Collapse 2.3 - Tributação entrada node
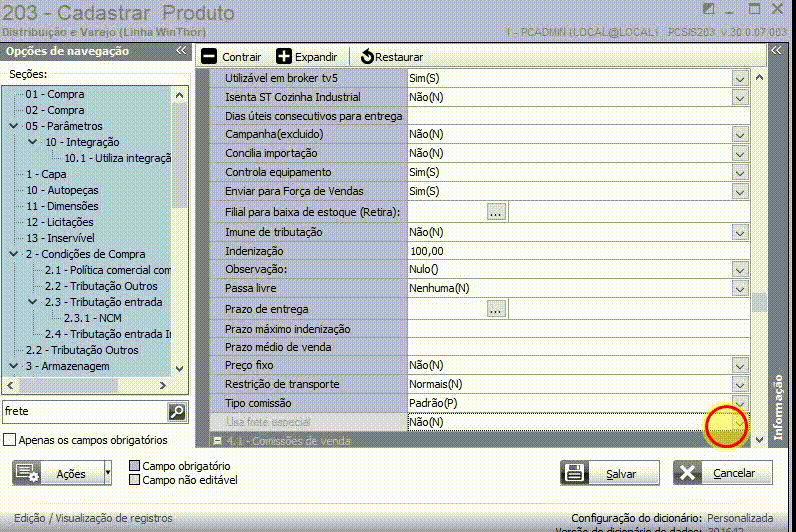Image resolution: width=796 pixels, height=532 pixels. [x=33, y=302]
